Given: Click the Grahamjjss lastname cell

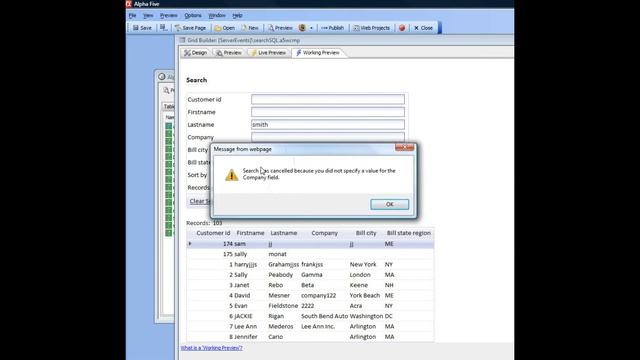Looking at the screenshot, I should [283, 264].
